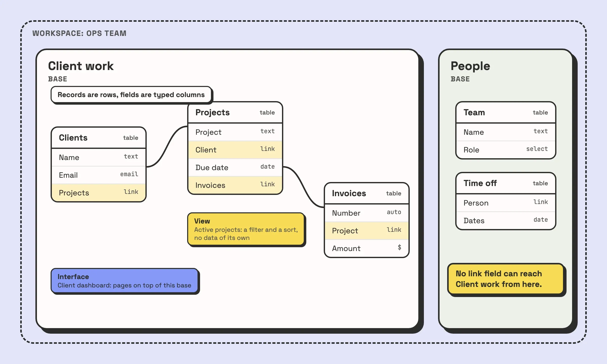
Task: Click the Role select field row
Action: tap(506, 150)
